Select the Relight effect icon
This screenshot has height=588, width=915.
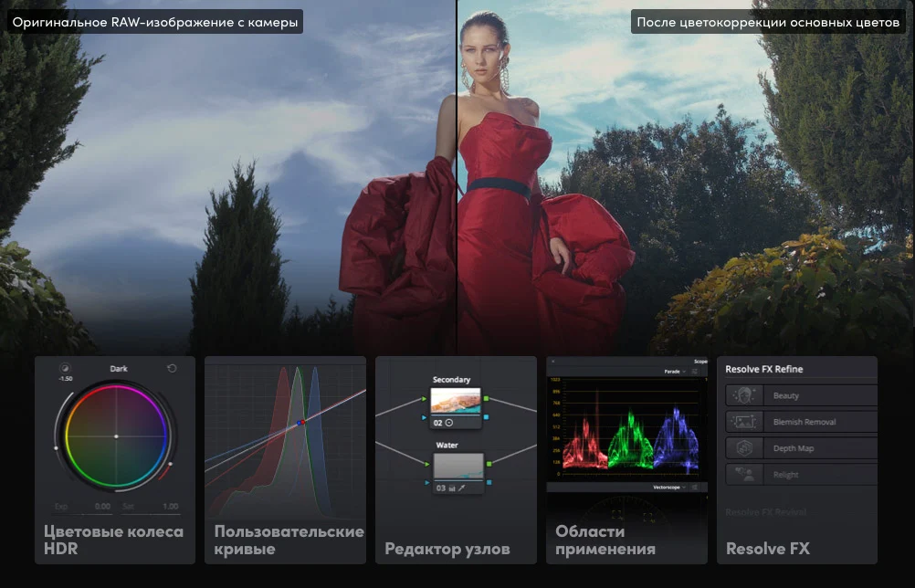(743, 475)
